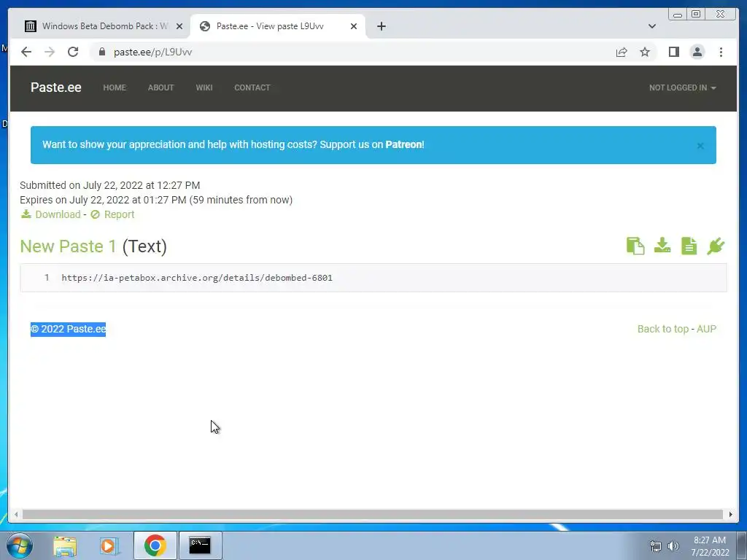Open the Windows Start menu
This screenshot has width=747, height=560.
click(x=20, y=545)
